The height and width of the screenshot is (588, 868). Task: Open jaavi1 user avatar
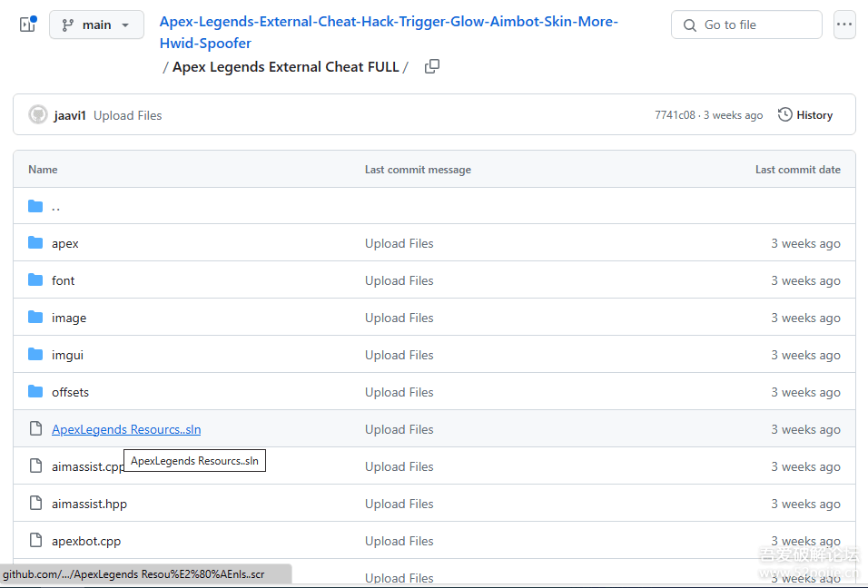[x=37, y=115]
